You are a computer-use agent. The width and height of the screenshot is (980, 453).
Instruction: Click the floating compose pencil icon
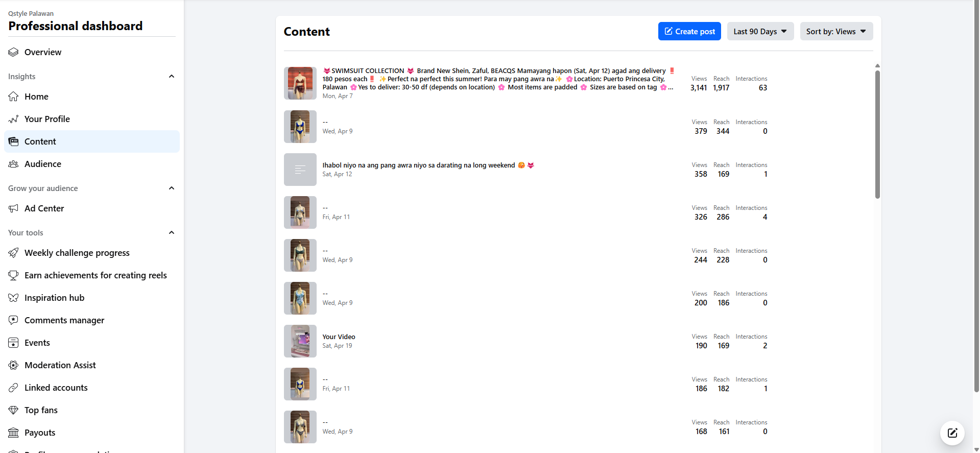coord(952,433)
